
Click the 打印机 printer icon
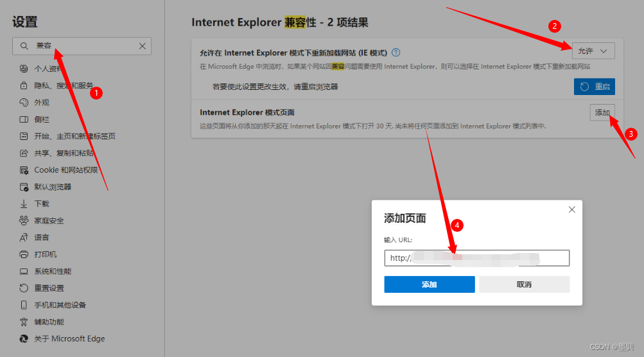tap(24, 254)
